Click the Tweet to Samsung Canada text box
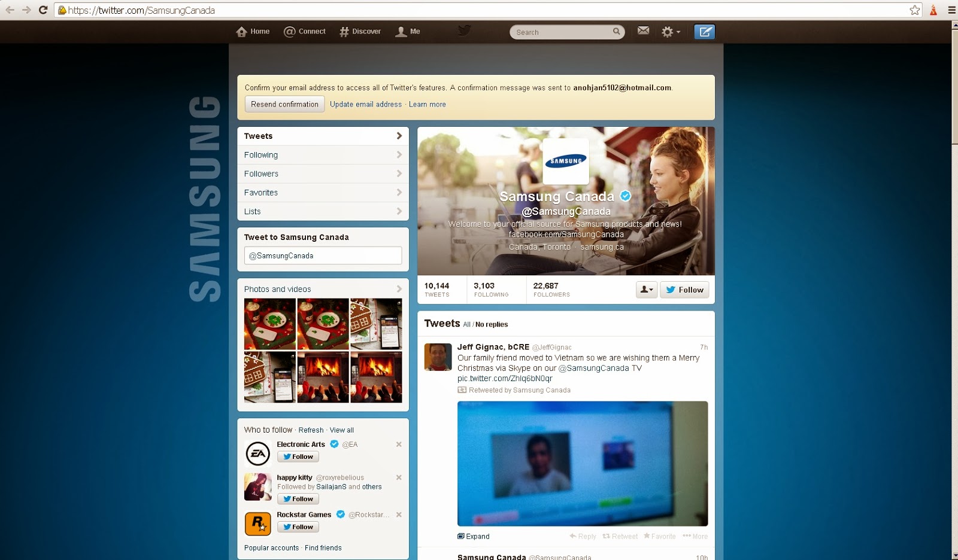958x560 pixels. (x=323, y=255)
